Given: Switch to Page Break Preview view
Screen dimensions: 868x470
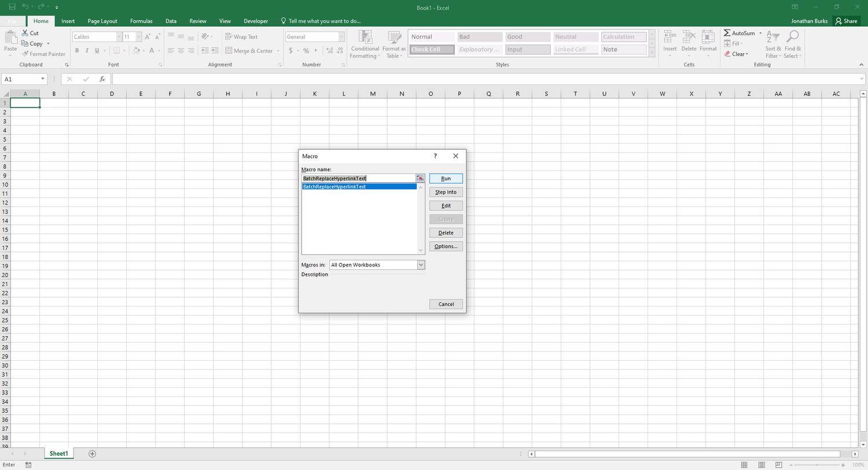Looking at the screenshot, I should pyautogui.click(x=778, y=465).
